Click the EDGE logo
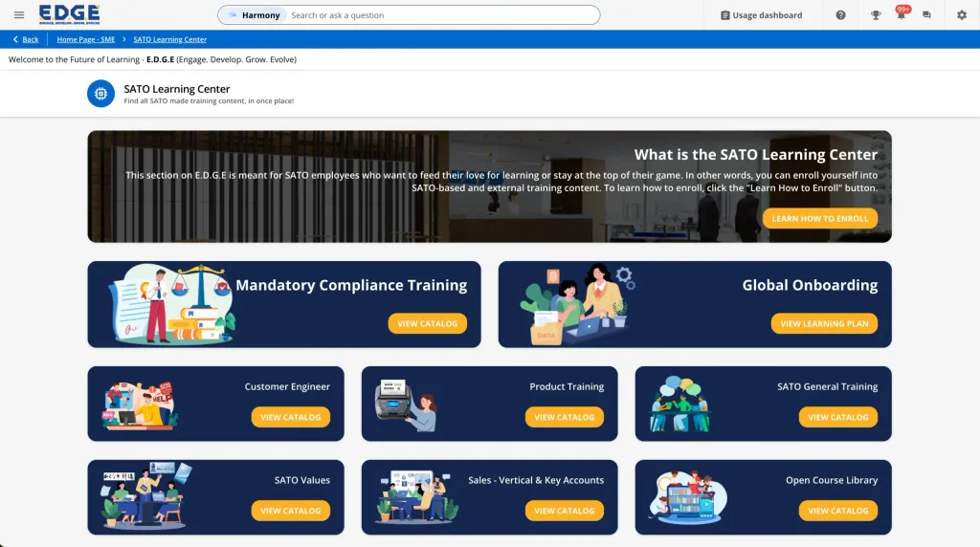The image size is (980, 547). tap(69, 14)
